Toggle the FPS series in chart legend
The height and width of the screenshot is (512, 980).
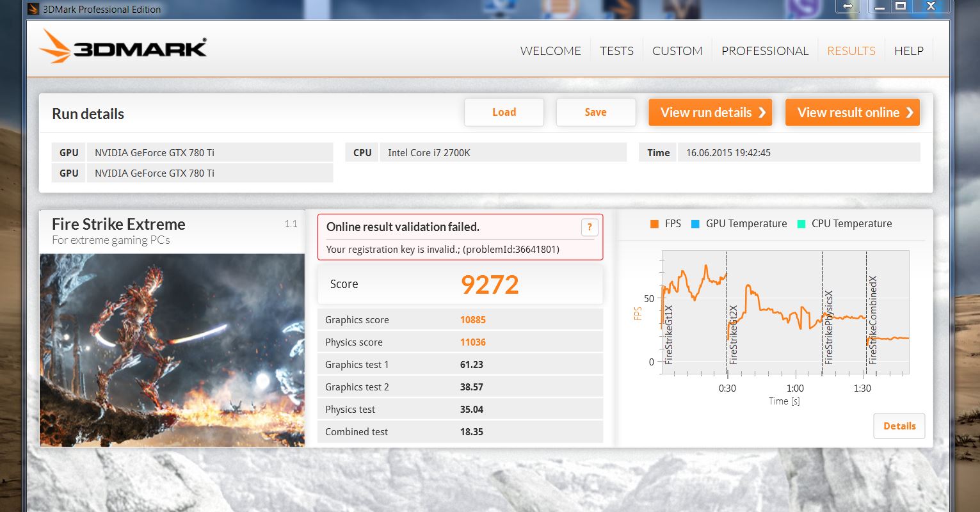click(665, 223)
